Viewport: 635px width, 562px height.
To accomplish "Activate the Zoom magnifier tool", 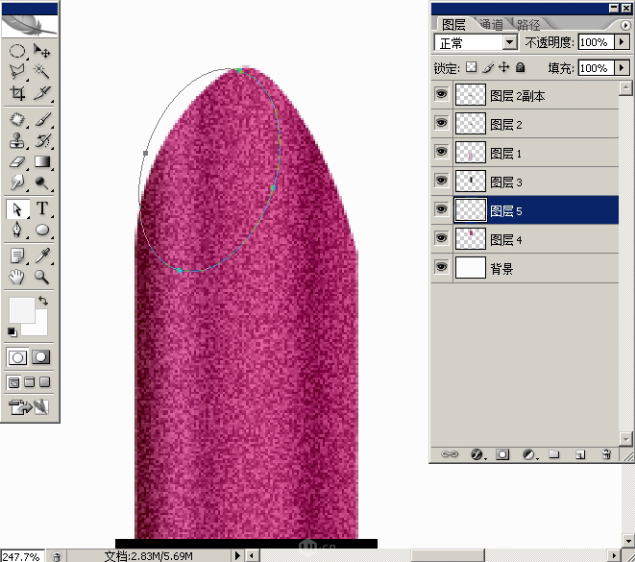I will 43,277.
